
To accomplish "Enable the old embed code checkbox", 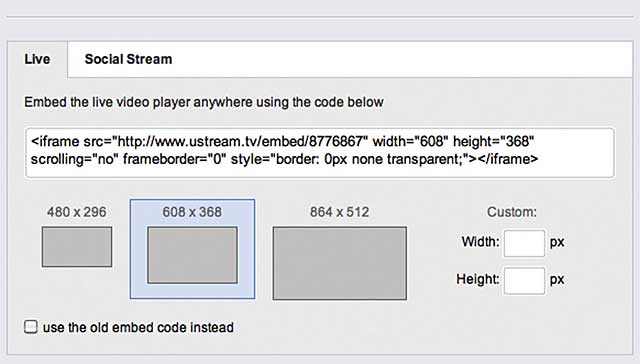I will (31, 327).
